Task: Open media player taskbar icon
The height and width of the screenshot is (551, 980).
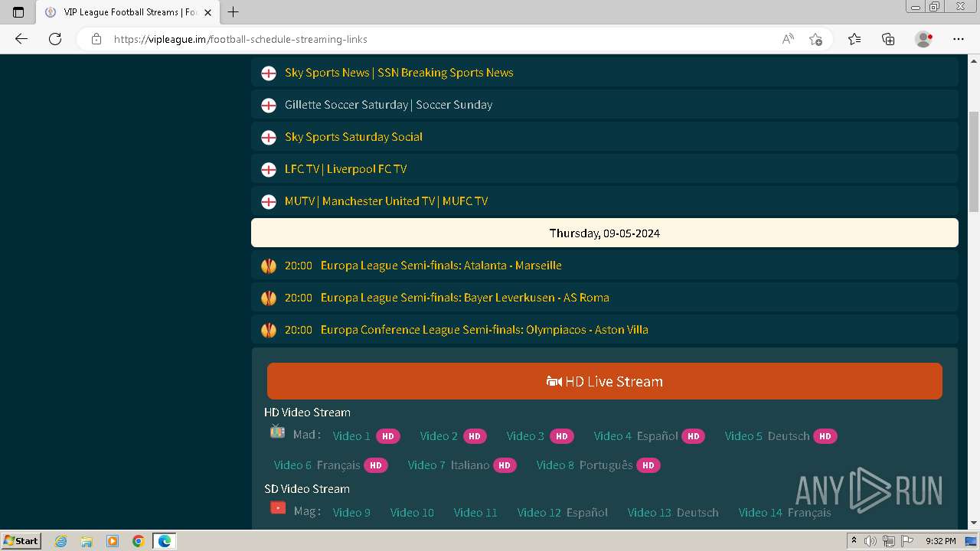Action: (x=113, y=541)
